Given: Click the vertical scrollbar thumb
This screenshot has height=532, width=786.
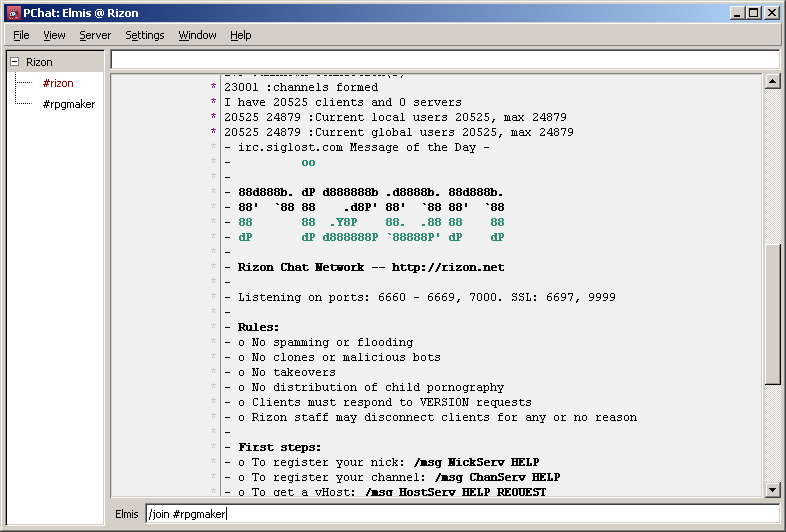Looking at the screenshot, I should coord(772,314).
